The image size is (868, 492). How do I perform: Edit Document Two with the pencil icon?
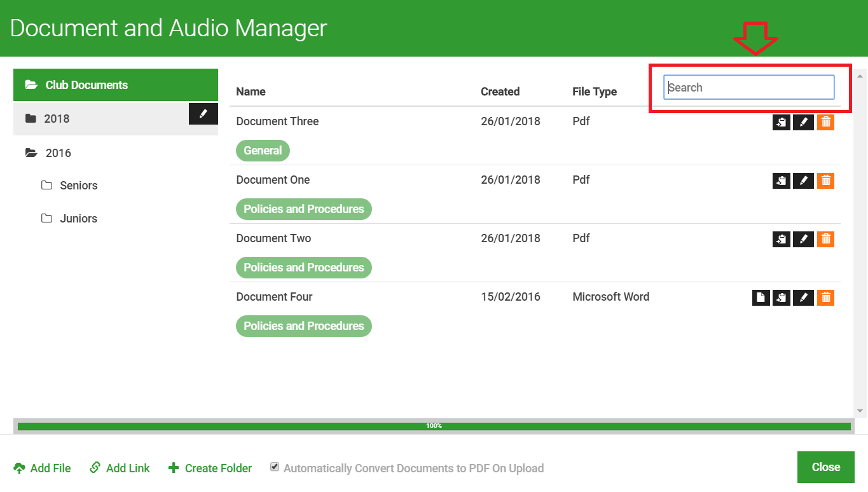click(x=804, y=239)
